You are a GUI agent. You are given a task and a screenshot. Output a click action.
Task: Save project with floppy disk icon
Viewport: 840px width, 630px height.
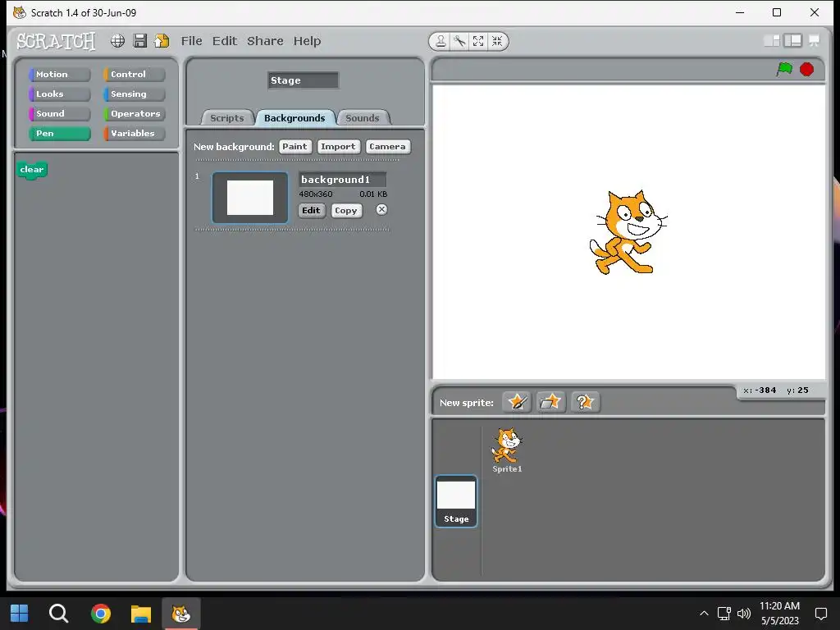(139, 41)
